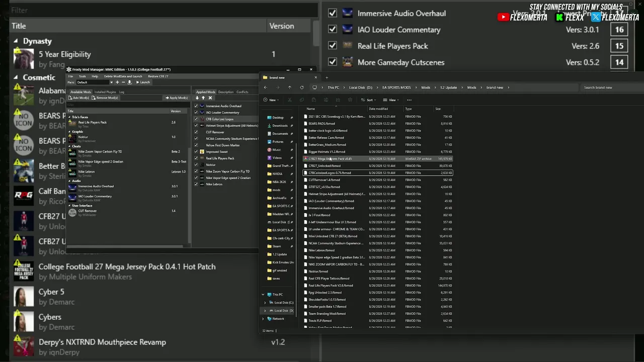
Task: Open Music in the Explorer sidebar
Action: click(277, 150)
